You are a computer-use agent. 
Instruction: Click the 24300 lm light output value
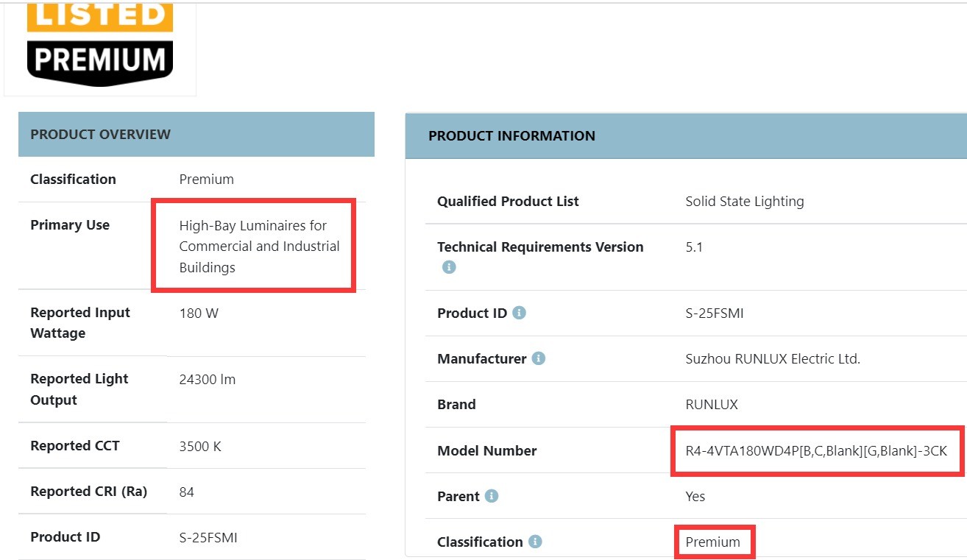point(207,380)
